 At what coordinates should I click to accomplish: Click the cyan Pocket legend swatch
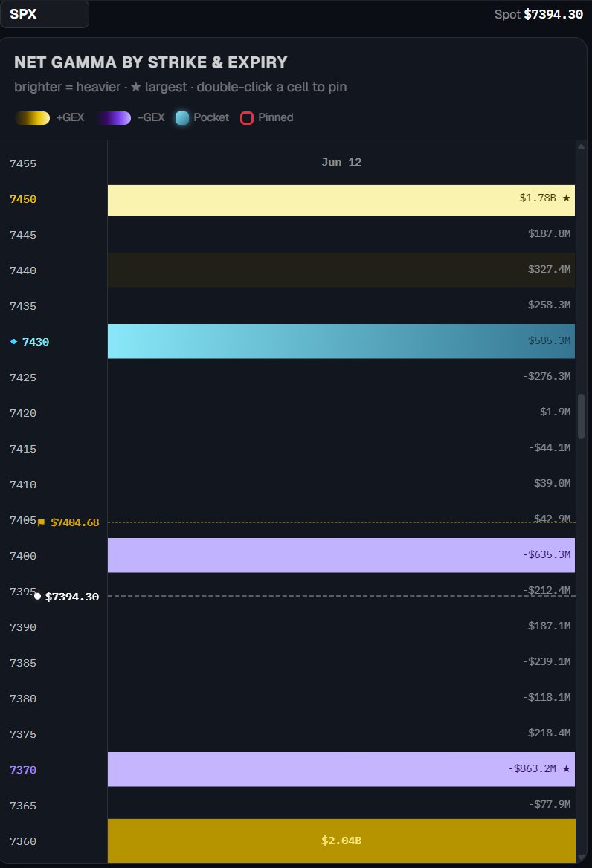pyautogui.click(x=182, y=118)
